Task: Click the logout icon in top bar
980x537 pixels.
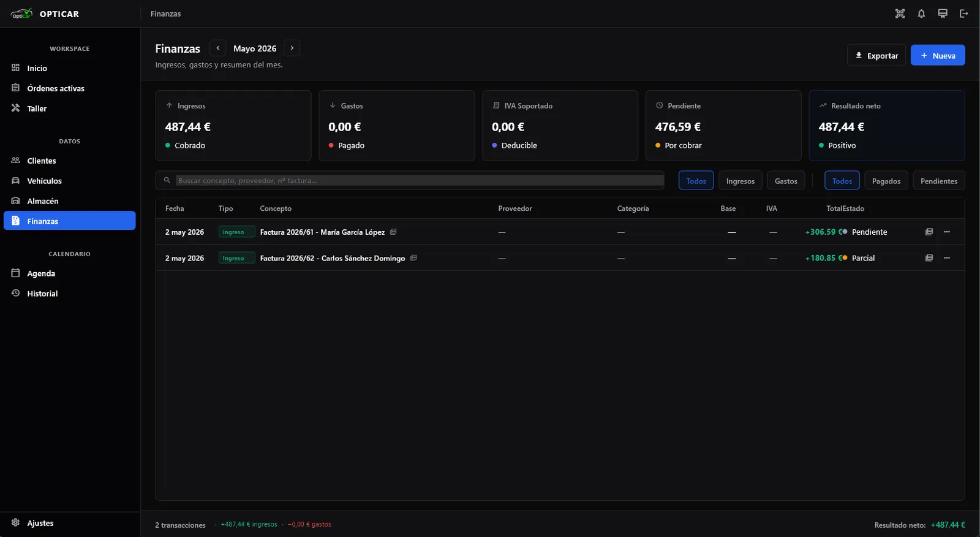Action: coord(964,13)
